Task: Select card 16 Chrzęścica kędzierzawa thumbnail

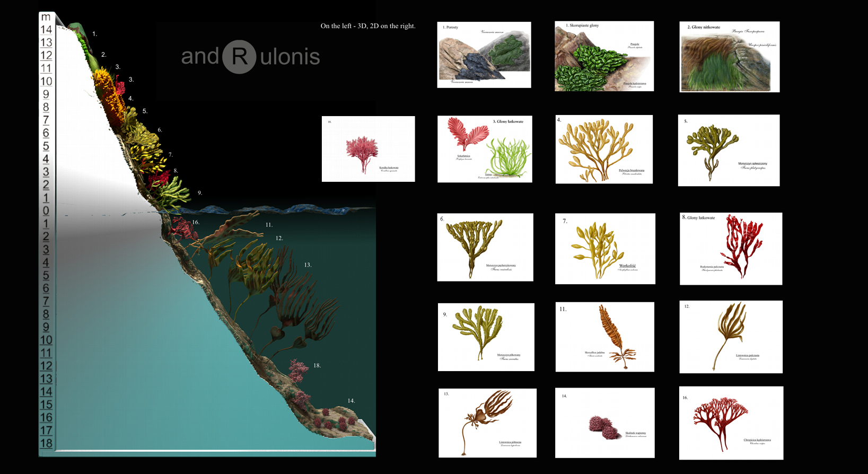Action: click(731, 423)
